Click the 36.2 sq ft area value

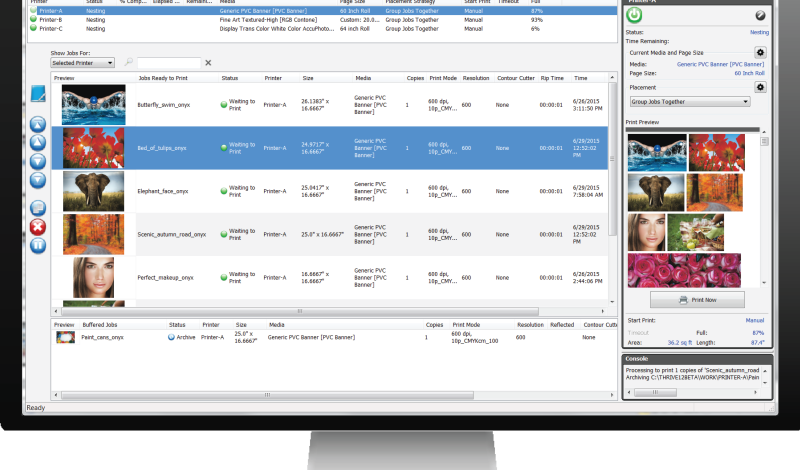[x=680, y=342]
